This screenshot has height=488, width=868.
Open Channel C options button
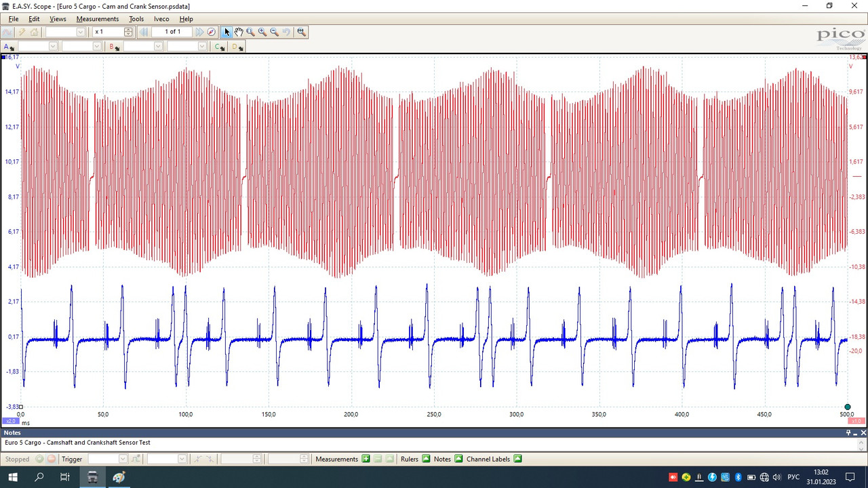tap(220, 47)
